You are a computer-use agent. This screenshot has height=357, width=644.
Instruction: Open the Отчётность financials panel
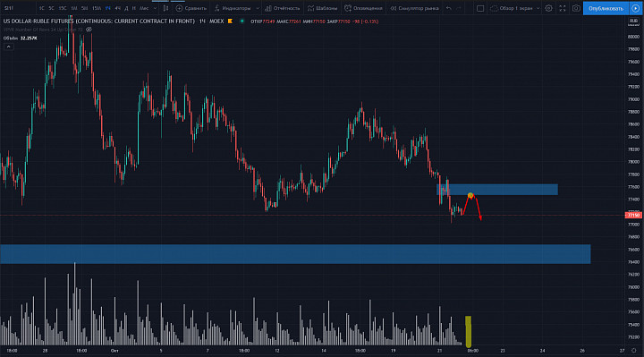tap(283, 8)
